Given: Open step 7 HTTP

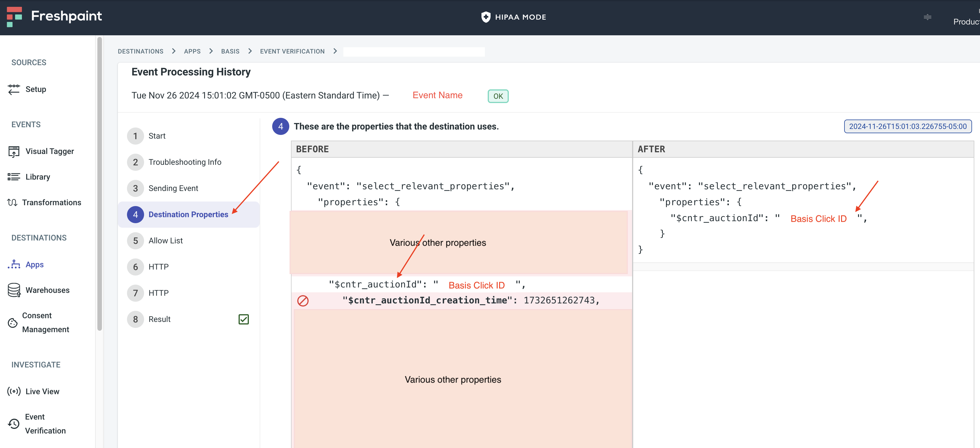Looking at the screenshot, I should pos(189,293).
